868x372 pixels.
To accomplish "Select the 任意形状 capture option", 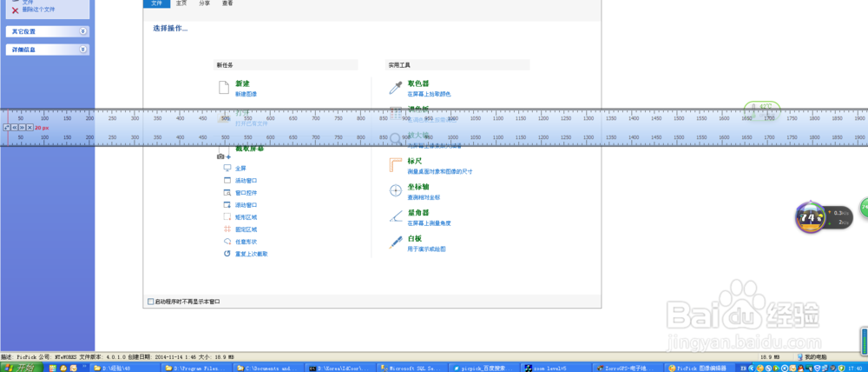I will click(x=247, y=242).
